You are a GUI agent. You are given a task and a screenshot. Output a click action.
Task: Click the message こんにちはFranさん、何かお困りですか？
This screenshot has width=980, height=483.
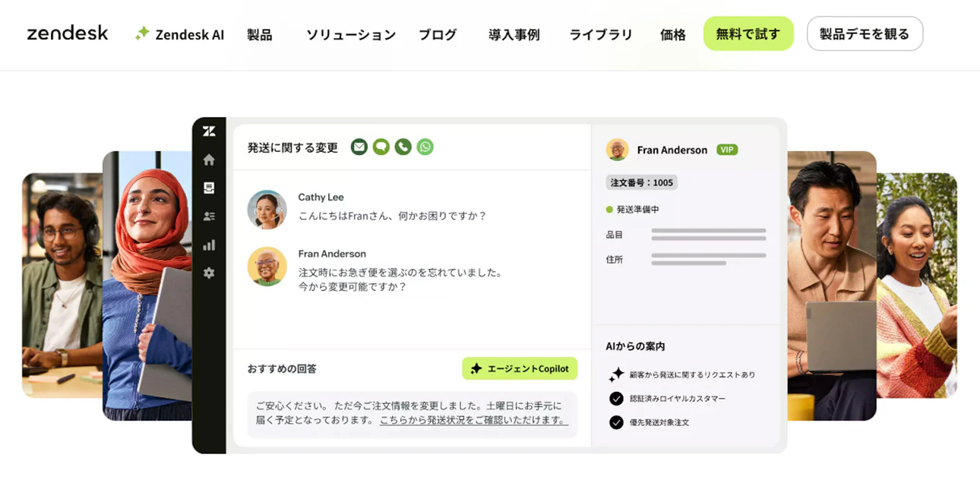393,216
